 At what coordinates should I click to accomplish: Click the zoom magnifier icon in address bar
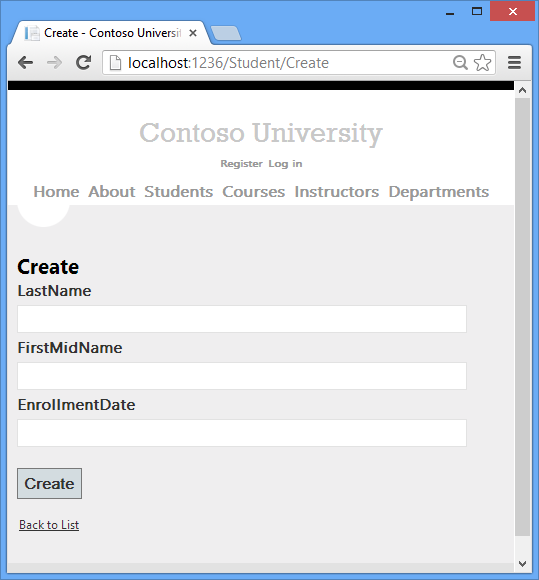[x=460, y=63]
